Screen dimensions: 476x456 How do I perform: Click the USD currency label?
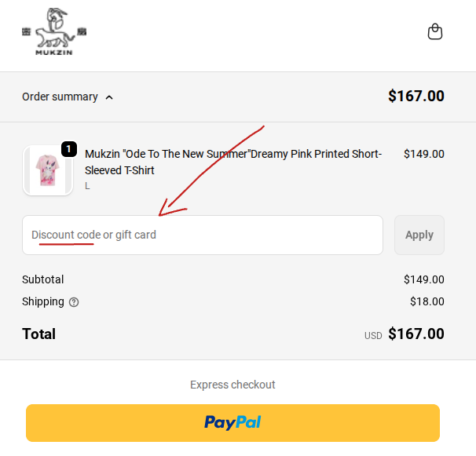pos(373,336)
